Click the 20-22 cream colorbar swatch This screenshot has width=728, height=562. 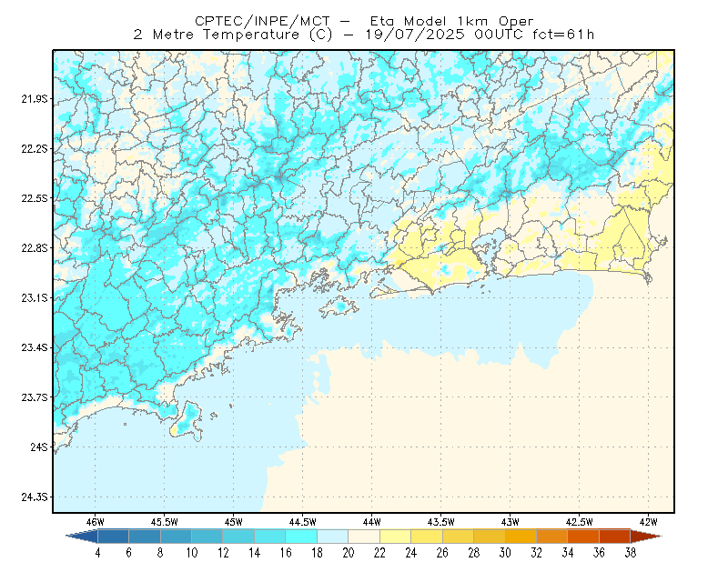point(364,537)
